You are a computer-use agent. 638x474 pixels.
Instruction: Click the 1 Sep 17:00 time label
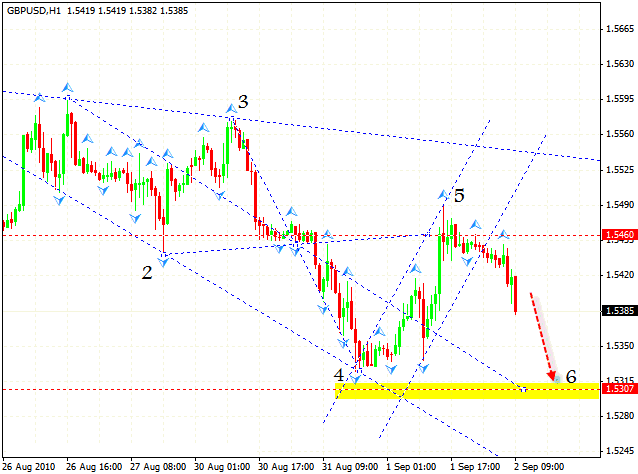(475, 466)
